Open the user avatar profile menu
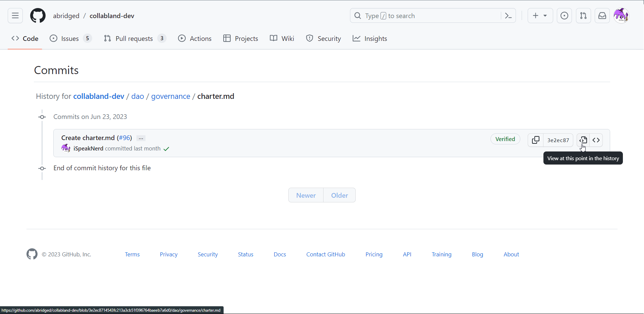Screen dimensions: 644x314 621,16
